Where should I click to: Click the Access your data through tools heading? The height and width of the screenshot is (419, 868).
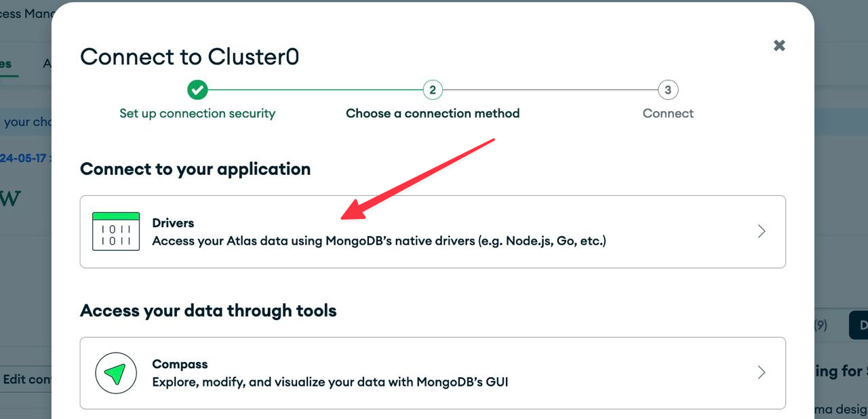coord(208,311)
